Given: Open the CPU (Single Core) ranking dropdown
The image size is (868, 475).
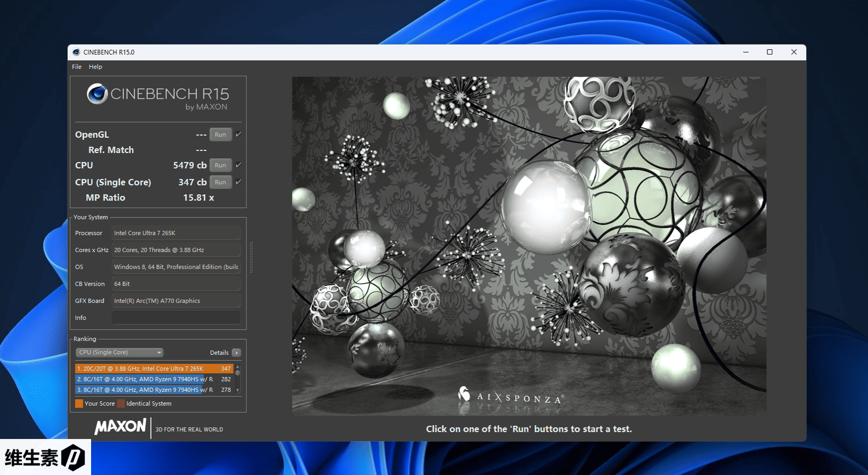Looking at the screenshot, I should click(120, 353).
